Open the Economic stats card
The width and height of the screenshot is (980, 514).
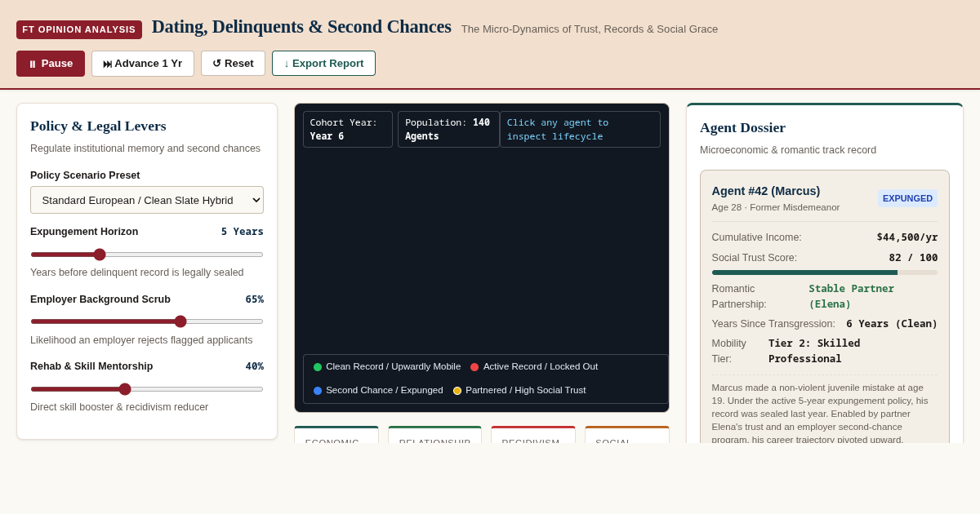coord(336,436)
